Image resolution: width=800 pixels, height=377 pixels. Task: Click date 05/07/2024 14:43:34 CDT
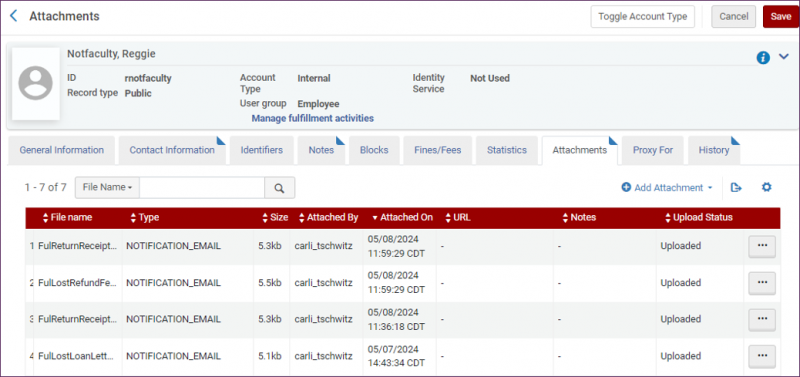pyautogui.click(x=396, y=356)
